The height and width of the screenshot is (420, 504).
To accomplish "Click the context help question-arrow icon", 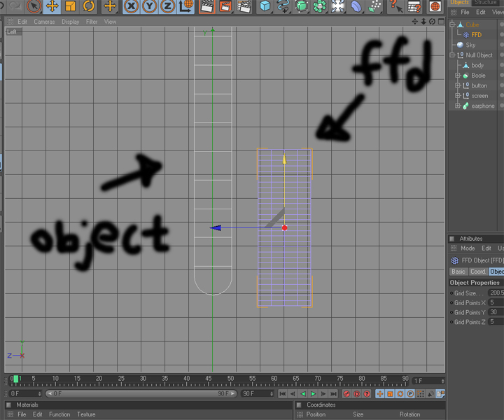I will click(x=395, y=6).
